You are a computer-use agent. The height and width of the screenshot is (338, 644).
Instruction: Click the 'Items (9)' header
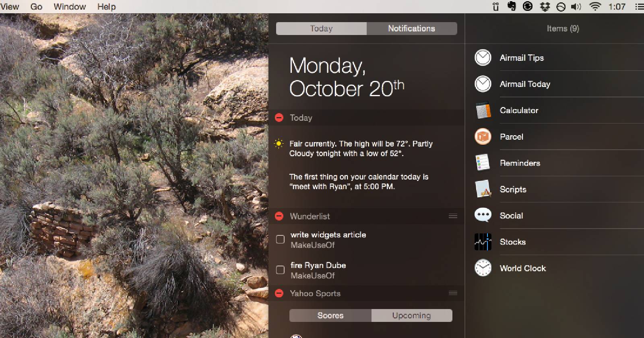(563, 29)
